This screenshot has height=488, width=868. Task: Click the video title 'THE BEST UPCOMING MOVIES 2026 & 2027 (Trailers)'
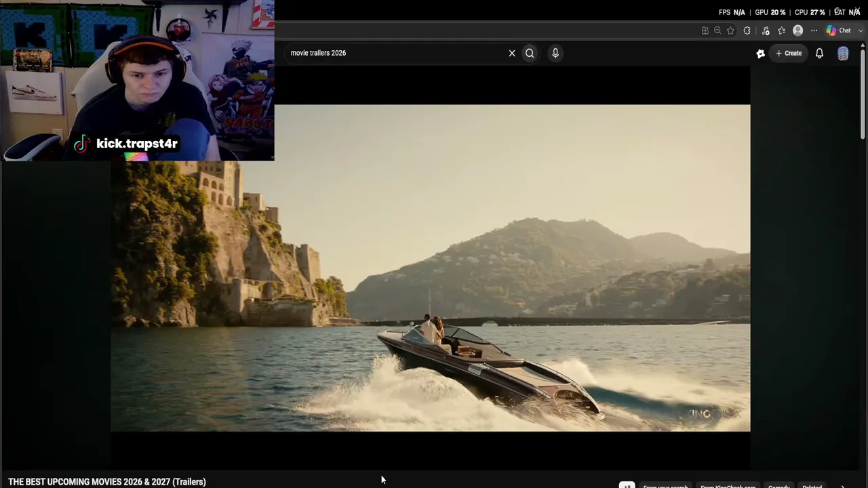point(107,482)
